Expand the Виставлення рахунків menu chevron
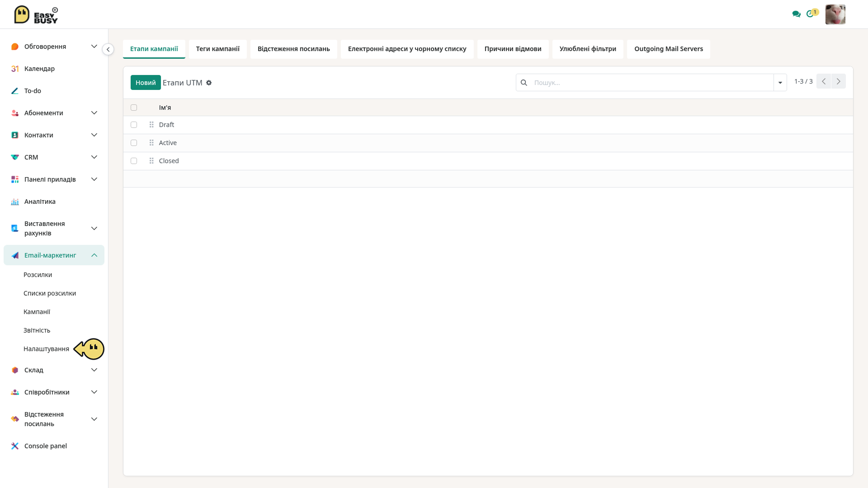Viewport: 868px width, 488px height. (94, 228)
